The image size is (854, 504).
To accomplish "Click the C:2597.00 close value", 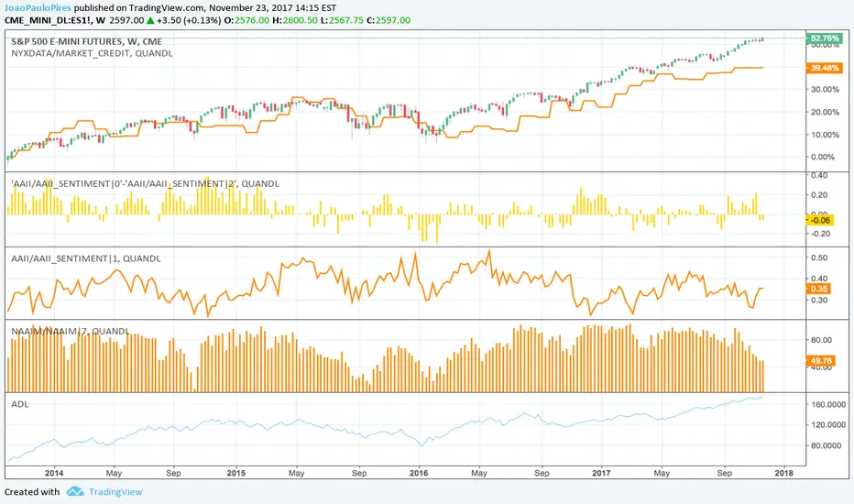I will point(389,20).
